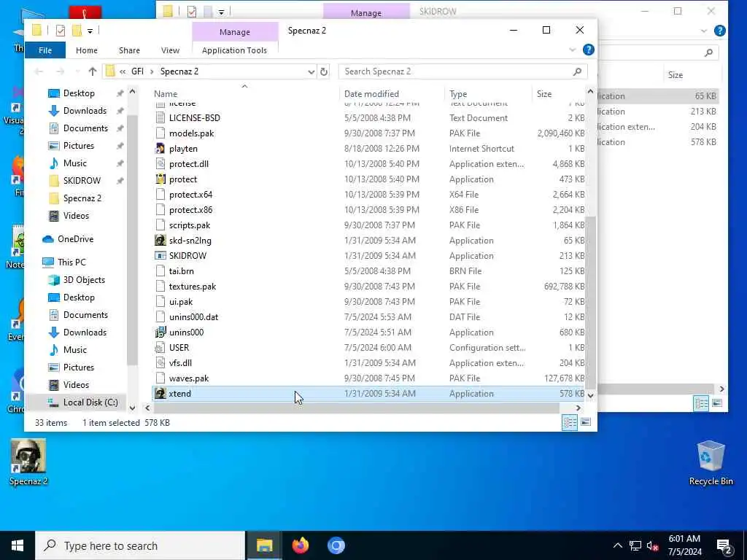This screenshot has height=560, width=747.
Task: Select SKIDROW in Quick access pane
Action: tap(82, 181)
